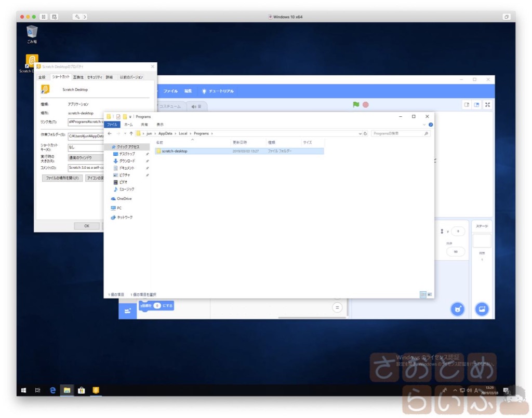Sort Explorer files by 名前 column
Screen dimensions: 532x418
pos(192,142)
